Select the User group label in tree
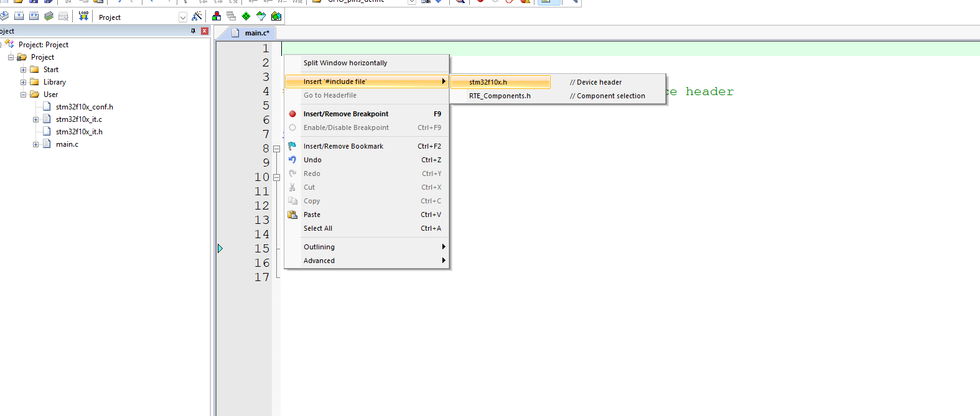 pyautogui.click(x=50, y=95)
